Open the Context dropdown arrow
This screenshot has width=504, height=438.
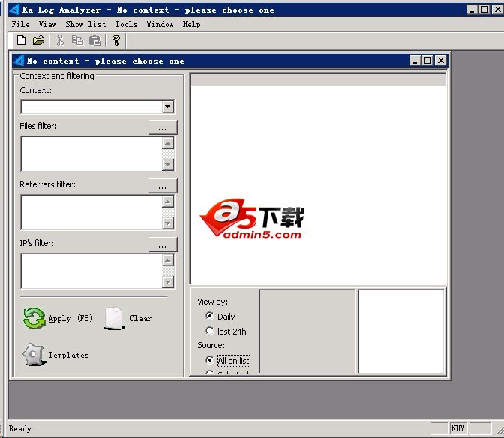168,106
